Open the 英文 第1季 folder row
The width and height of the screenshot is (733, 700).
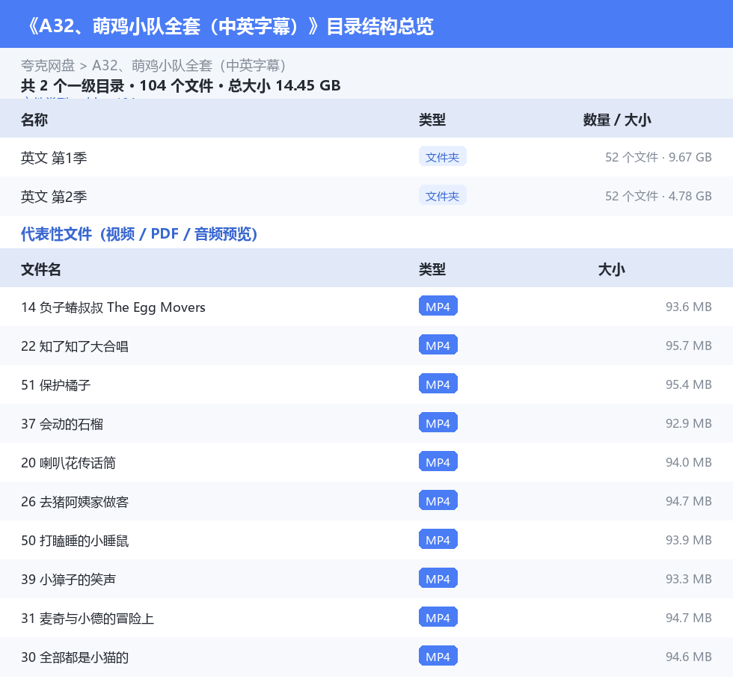(366, 157)
